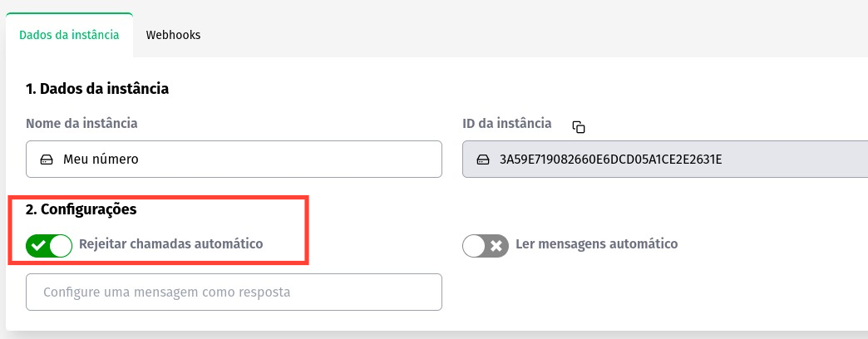The height and width of the screenshot is (339, 868).
Task: Click the checkmark icon on the Rejeitar chamadas toggle
Action: 37,245
